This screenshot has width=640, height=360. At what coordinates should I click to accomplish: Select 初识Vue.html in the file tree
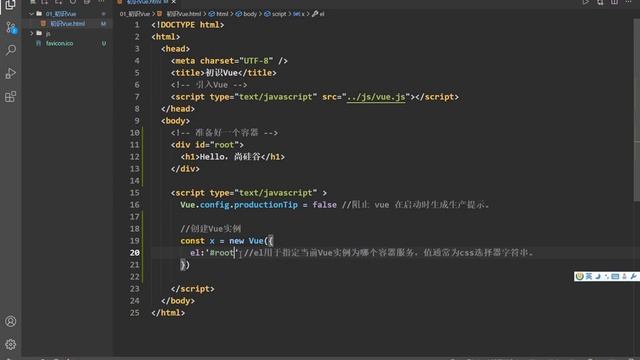point(68,24)
